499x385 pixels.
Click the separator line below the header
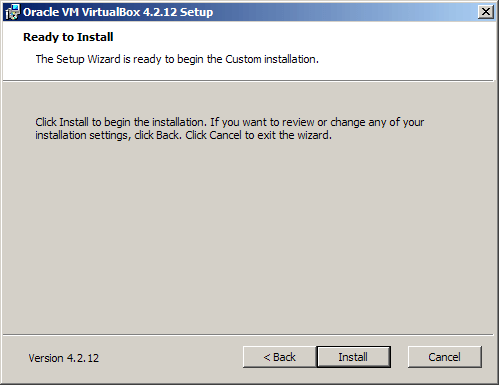click(248, 81)
